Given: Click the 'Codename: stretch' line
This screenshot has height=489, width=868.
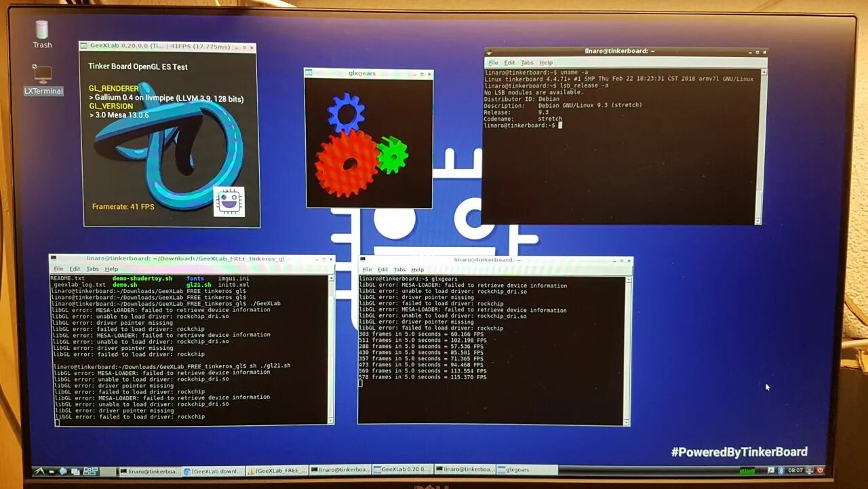Looking at the screenshot, I should point(523,119).
